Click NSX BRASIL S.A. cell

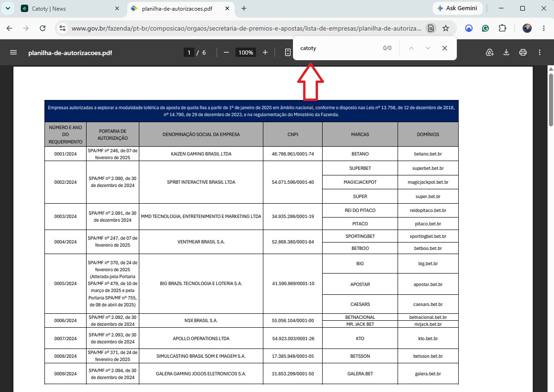tap(201, 321)
